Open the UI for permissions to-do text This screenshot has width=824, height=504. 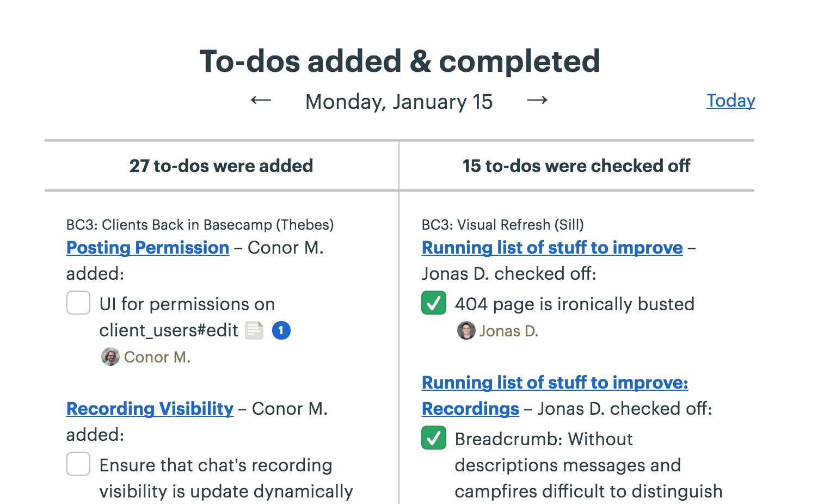click(187, 317)
